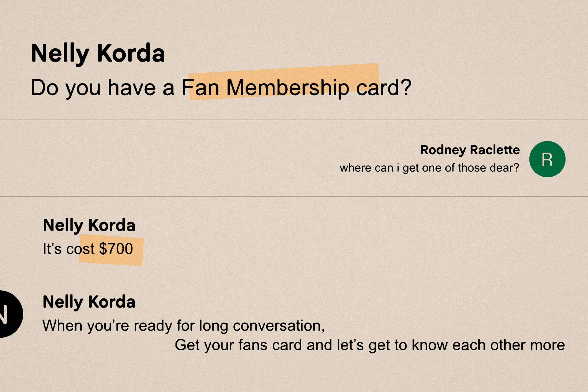Click 'Get your fans card' phrase

click(238, 345)
